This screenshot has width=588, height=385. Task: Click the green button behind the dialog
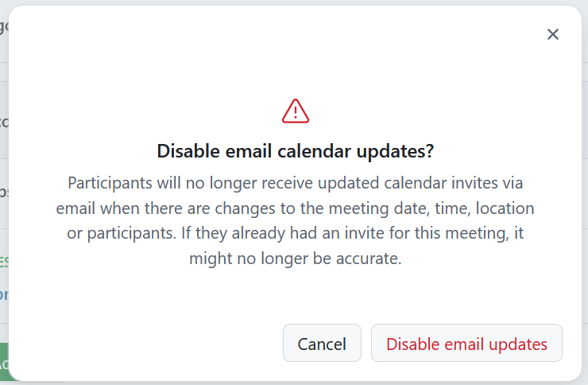3,363
